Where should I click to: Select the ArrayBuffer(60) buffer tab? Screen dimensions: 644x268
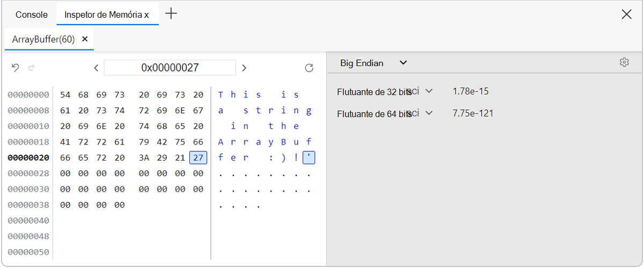(x=43, y=39)
